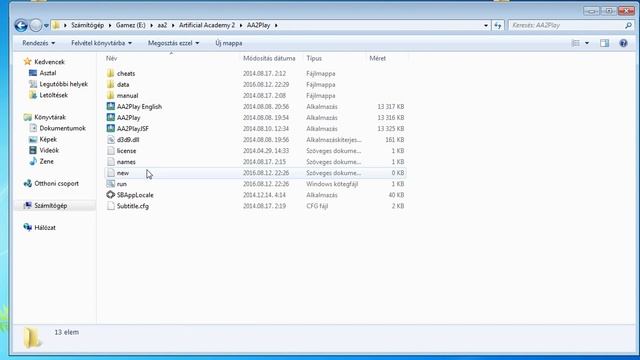
Task: Select the AA2PlayJSF application icon
Action: coord(111,128)
